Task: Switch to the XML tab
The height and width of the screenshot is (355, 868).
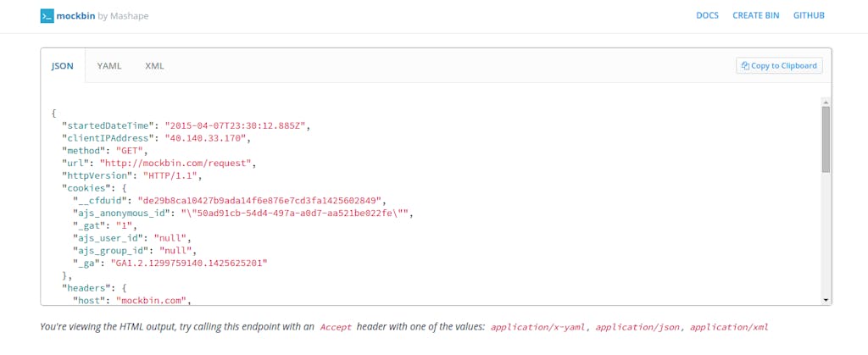Action: 154,65
